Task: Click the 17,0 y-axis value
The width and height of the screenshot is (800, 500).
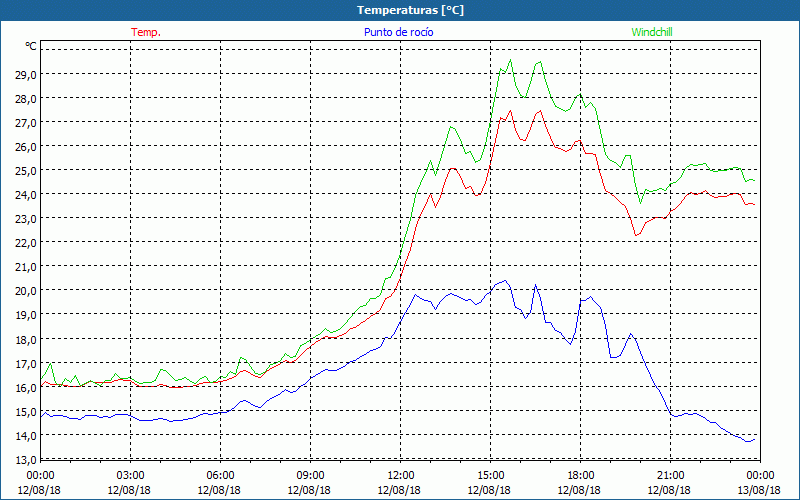Action: point(26,363)
